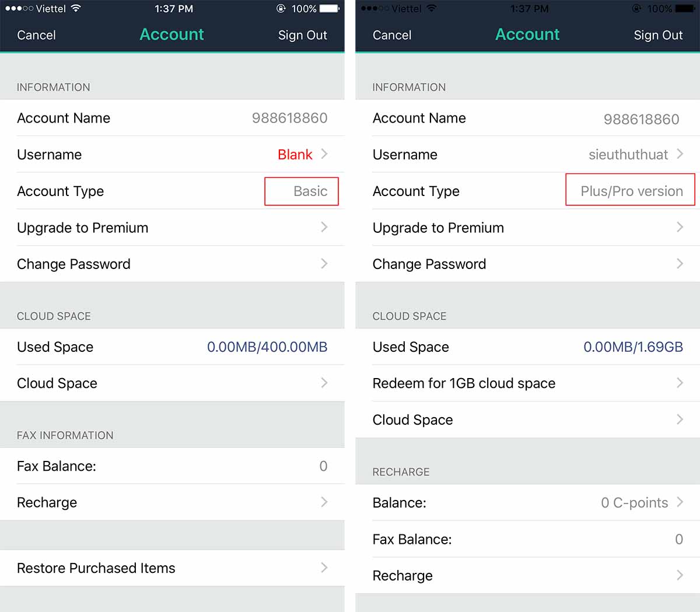Click the right screen Fax Balance row

pos(527,539)
